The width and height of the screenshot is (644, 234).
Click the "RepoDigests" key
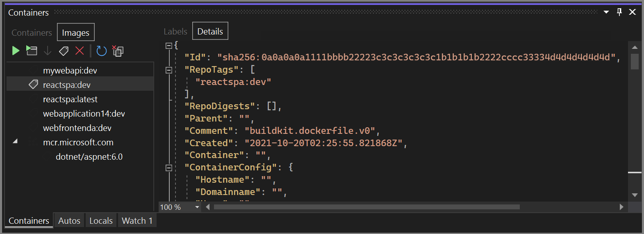(219, 106)
